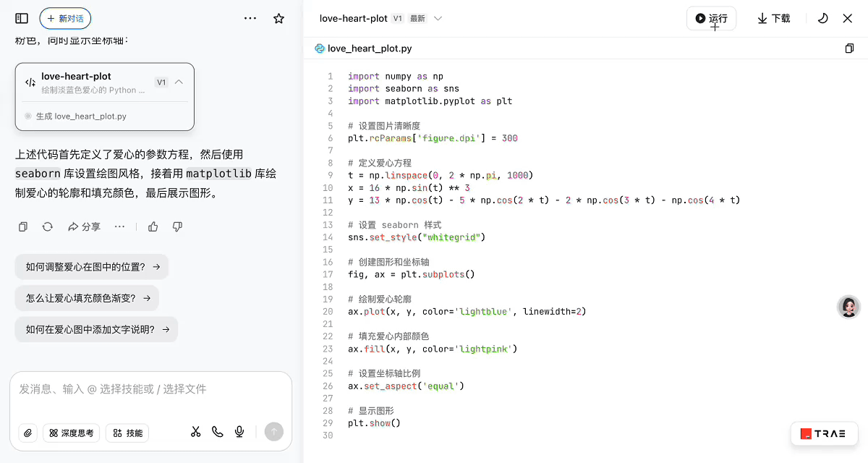The width and height of the screenshot is (868, 463).
Task: Run the code with 运行
Action: click(711, 18)
